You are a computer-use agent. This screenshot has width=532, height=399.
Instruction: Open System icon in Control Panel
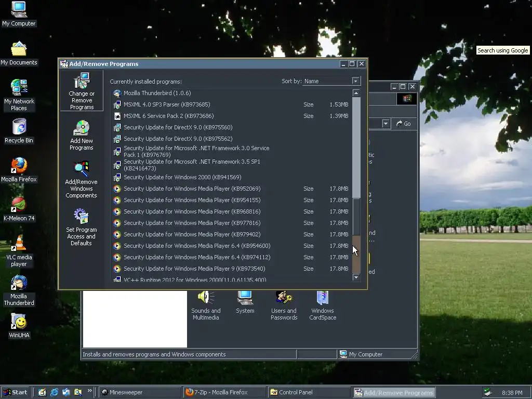click(x=245, y=303)
